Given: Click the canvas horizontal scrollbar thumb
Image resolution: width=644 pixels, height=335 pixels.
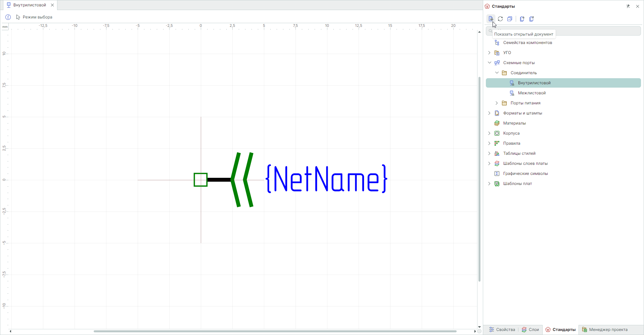Looking at the screenshot, I should tap(275, 331).
